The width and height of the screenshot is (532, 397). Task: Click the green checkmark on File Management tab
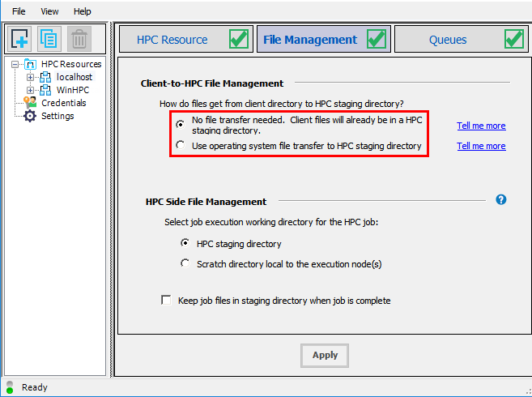pos(377,39)
